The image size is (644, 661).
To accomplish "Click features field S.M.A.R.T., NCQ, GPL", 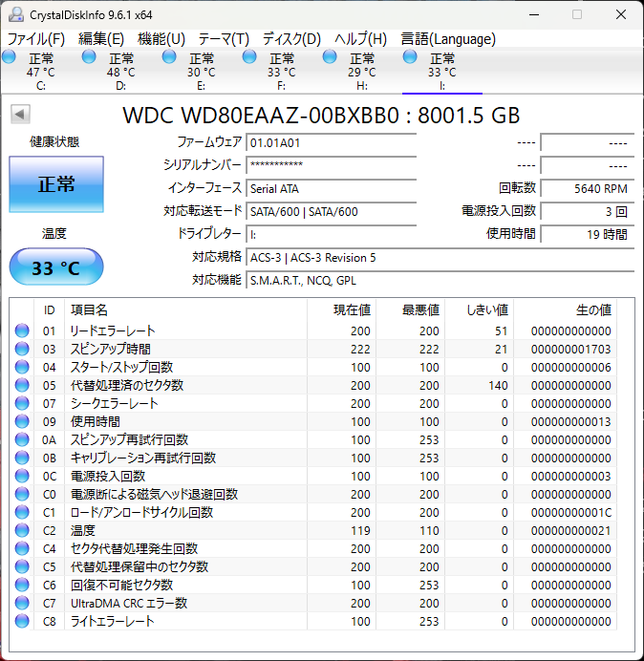I will click(440, 280).
